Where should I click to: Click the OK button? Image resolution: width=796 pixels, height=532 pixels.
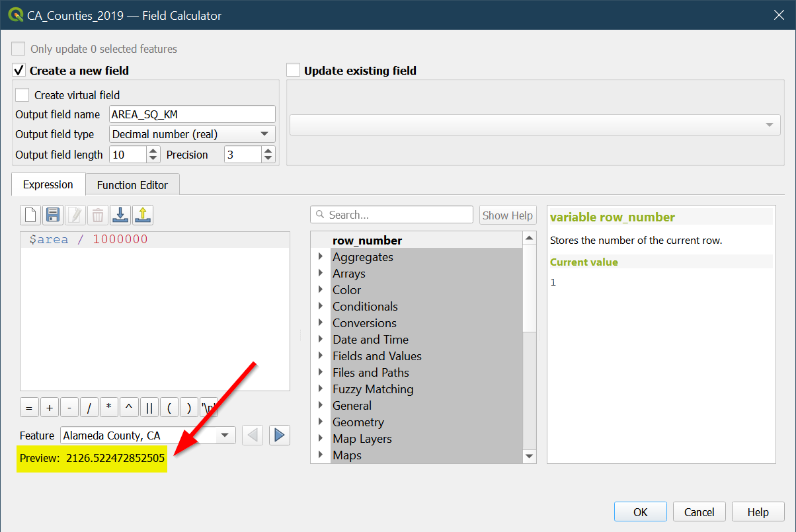point(640,512)
